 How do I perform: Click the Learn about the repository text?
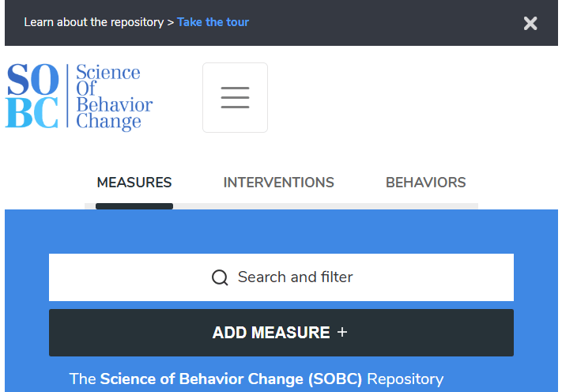coord(93,22)
